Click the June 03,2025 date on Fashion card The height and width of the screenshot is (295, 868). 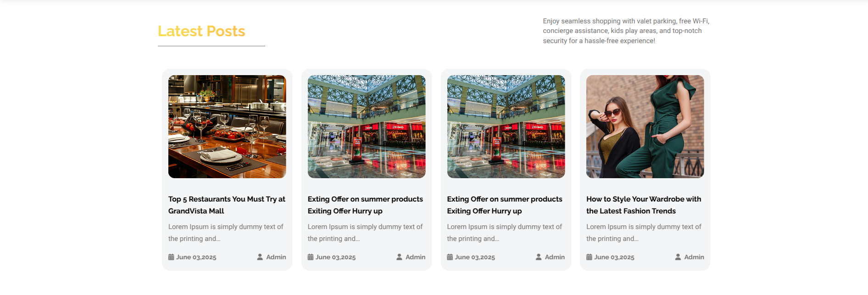pyautogui.click(x=614, y=257)
